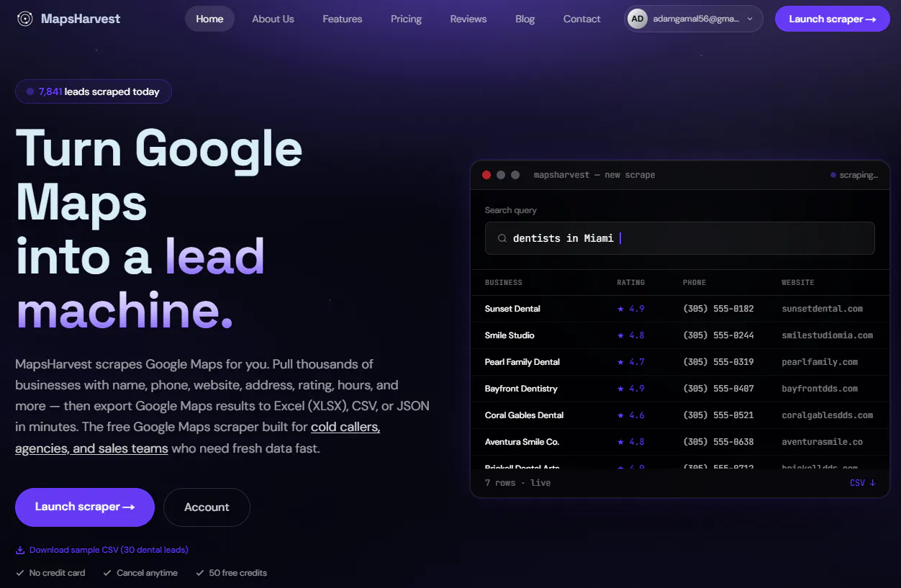Viewport: 901px width, 588px height.
Task: Click phone number (305) 555-0244
Action: 718,335
